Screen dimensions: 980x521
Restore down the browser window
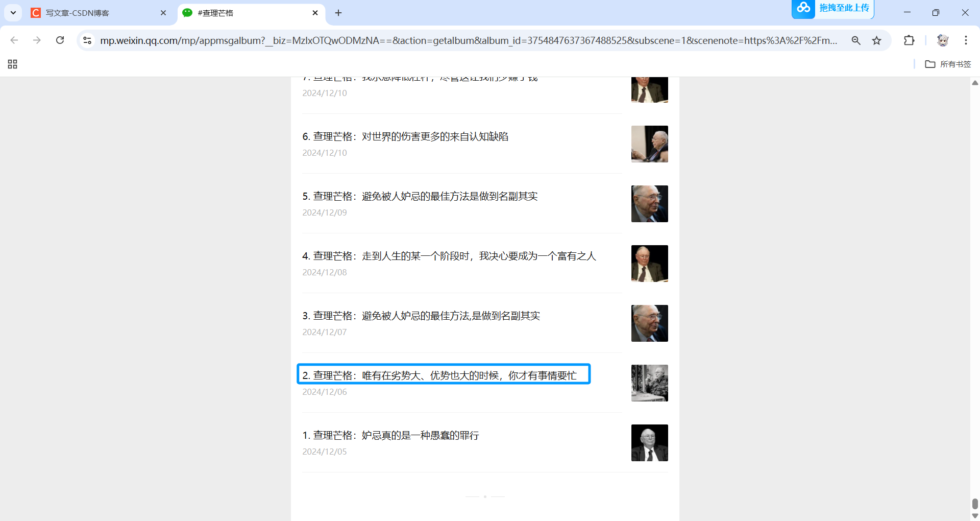(x=936, y=13)
